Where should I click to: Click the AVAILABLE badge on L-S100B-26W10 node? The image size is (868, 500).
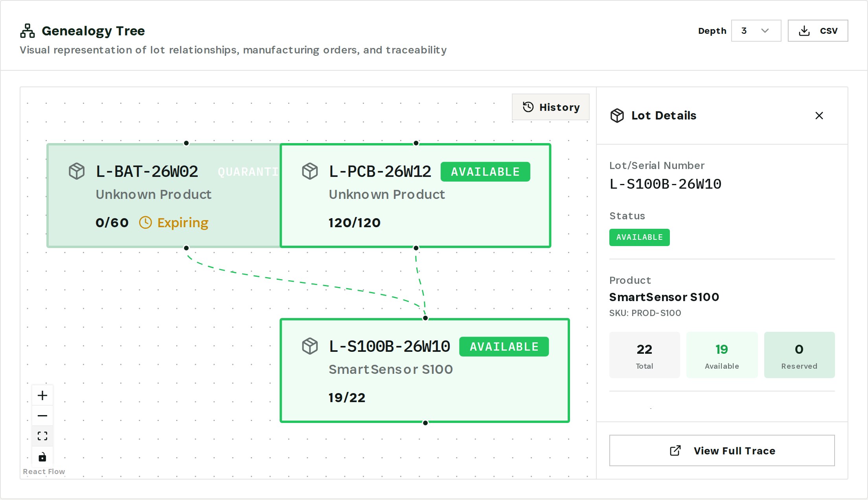[x=504, y=347]
